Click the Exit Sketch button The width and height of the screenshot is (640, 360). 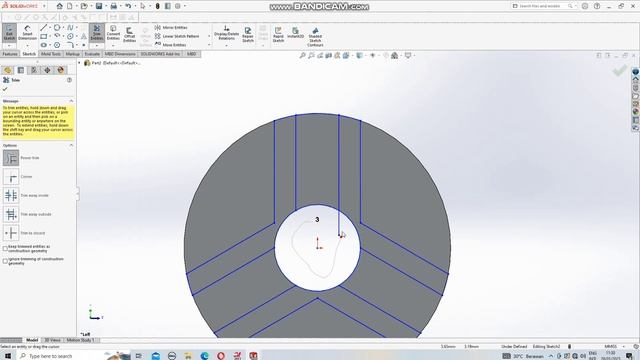[9, 33]
